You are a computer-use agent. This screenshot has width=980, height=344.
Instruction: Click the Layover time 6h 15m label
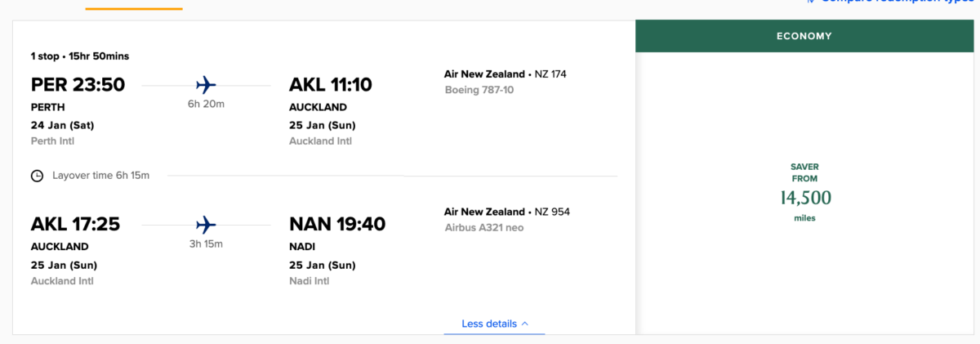click(100, 176)
